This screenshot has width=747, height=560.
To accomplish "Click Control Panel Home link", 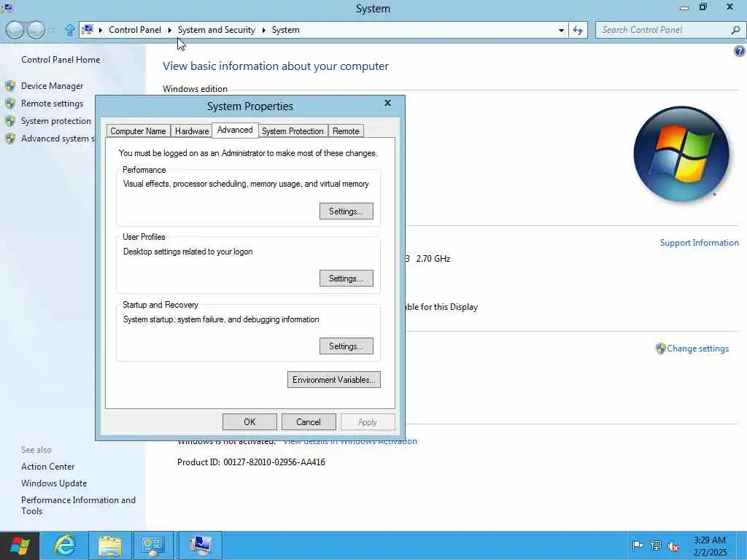I will 61,60.
